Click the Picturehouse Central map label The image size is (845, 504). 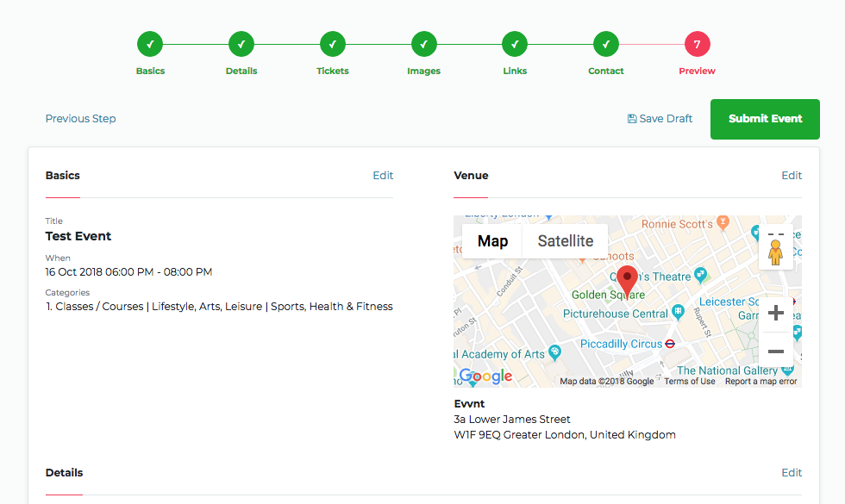click(x=616, y=314)
